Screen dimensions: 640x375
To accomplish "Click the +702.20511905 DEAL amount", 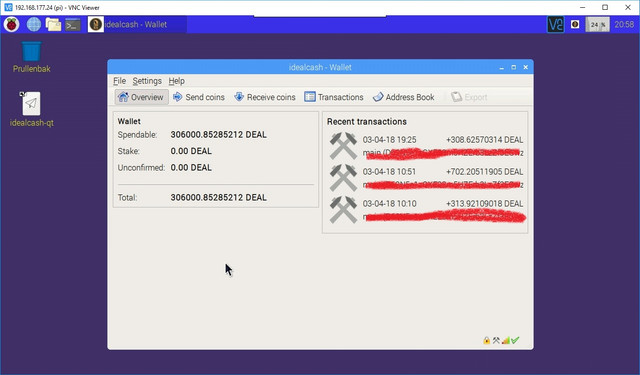I will click(x=484, y=171).
